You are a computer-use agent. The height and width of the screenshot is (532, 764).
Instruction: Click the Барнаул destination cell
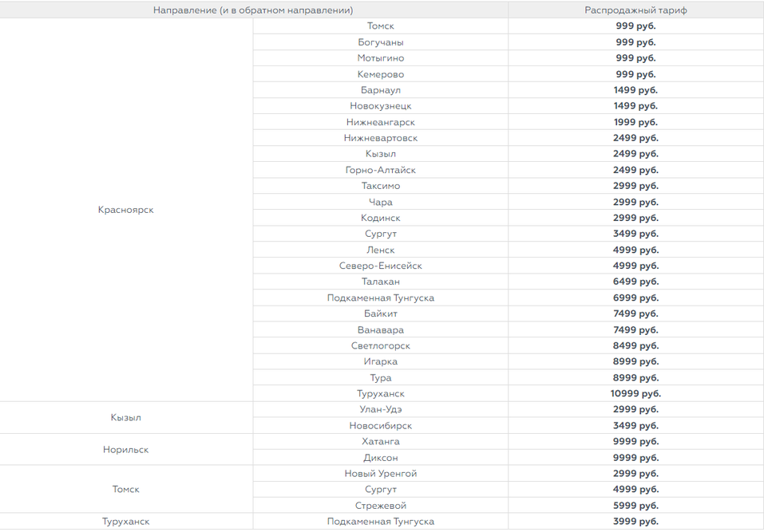pyautogui.click(x=380, y=90)
